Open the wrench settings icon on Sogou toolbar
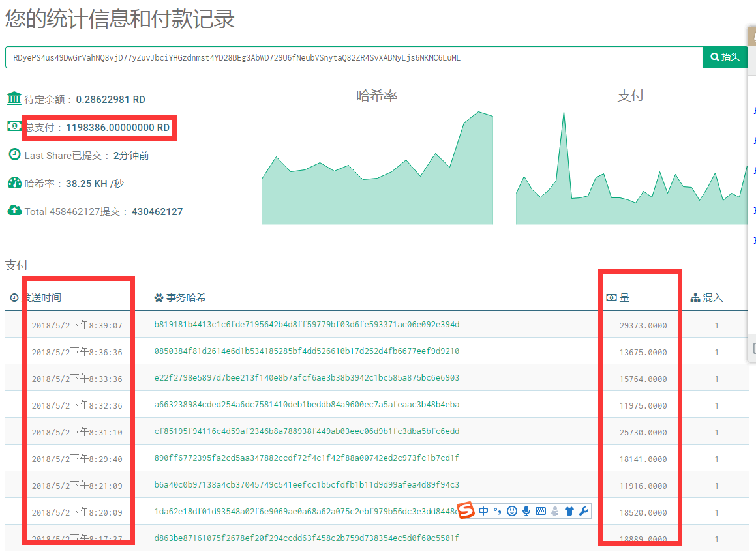 click(584, 511)
